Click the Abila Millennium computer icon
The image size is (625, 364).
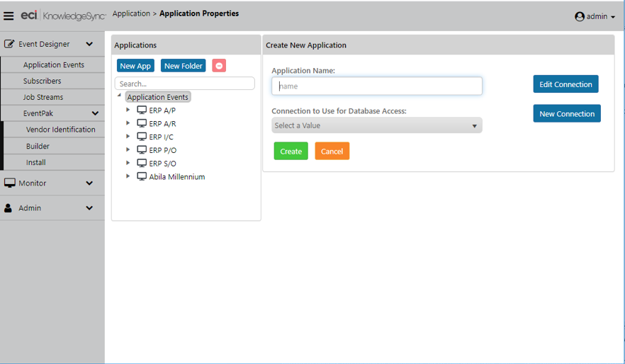coord(142,176)
